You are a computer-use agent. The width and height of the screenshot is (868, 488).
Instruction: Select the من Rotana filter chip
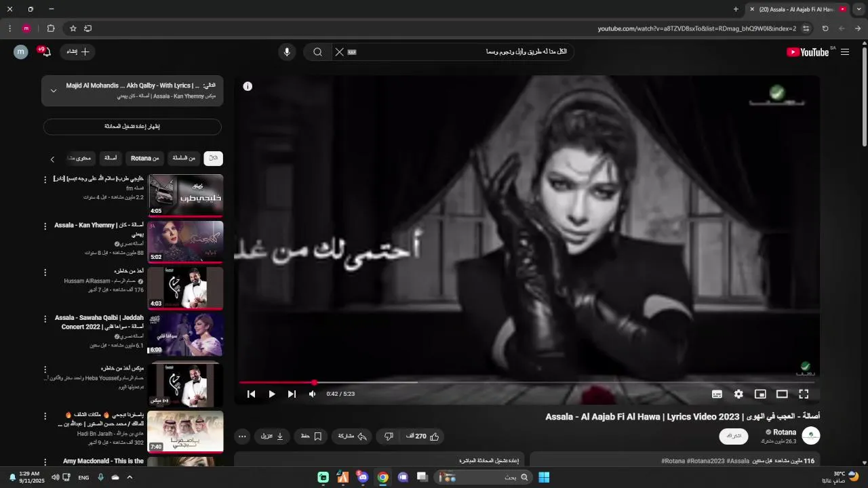(x=145, y=159)
